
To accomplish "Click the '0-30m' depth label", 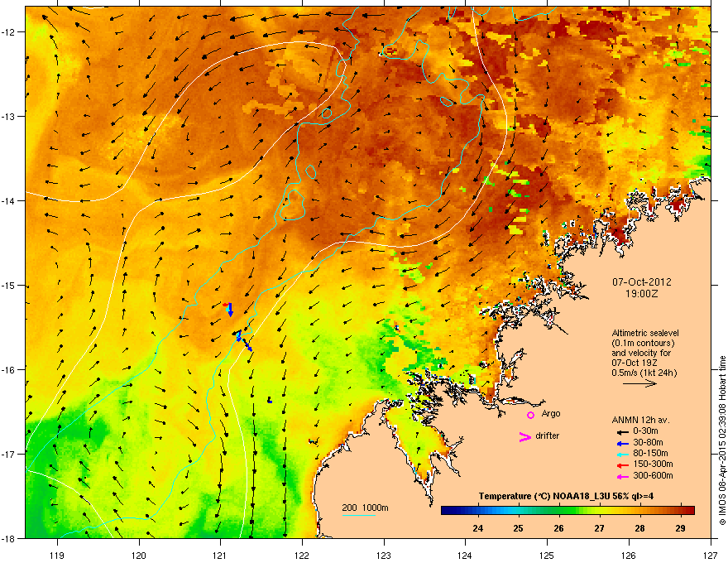I will pyautogui.click(x=646, y=431).
